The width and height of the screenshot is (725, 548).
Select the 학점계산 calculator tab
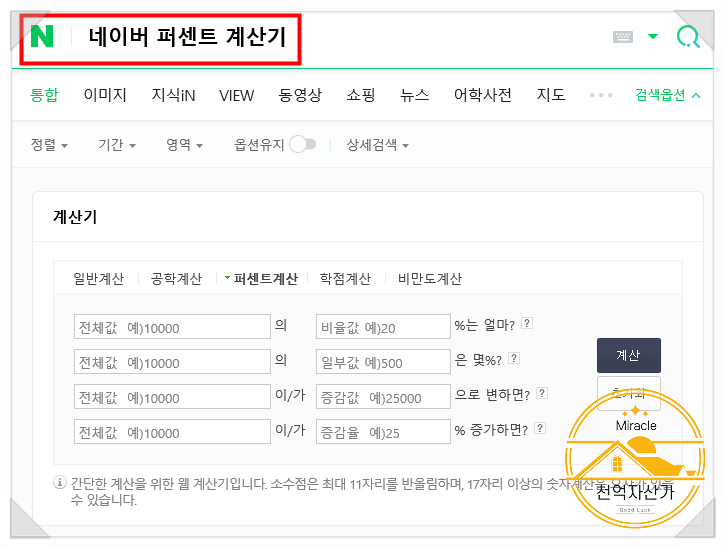tap(345, 278)
